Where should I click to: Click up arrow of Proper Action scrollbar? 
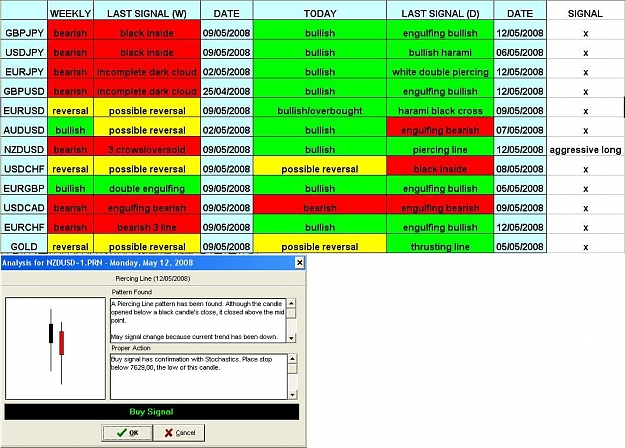point(292,359)
